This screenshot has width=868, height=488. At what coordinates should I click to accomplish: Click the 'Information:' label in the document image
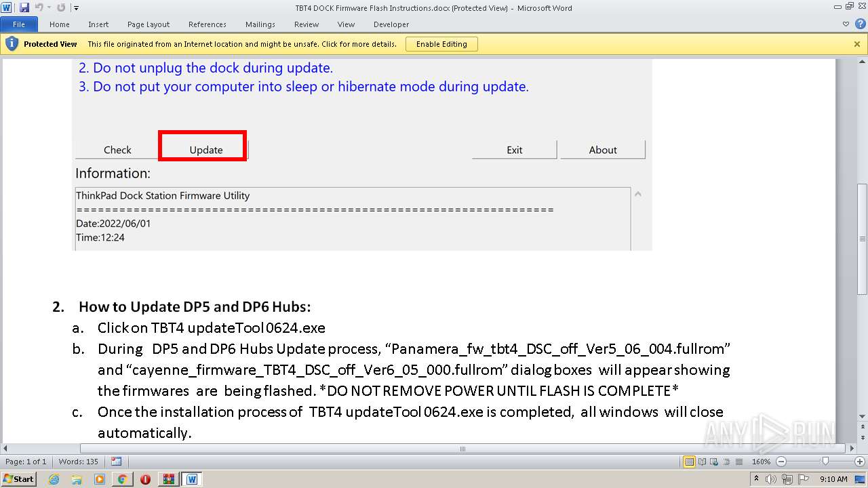coord(113,174)
